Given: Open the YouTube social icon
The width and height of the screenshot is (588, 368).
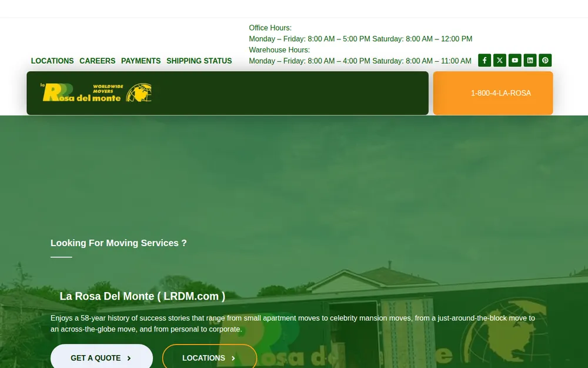Looking at the screenshot, I should click(515, 61).
